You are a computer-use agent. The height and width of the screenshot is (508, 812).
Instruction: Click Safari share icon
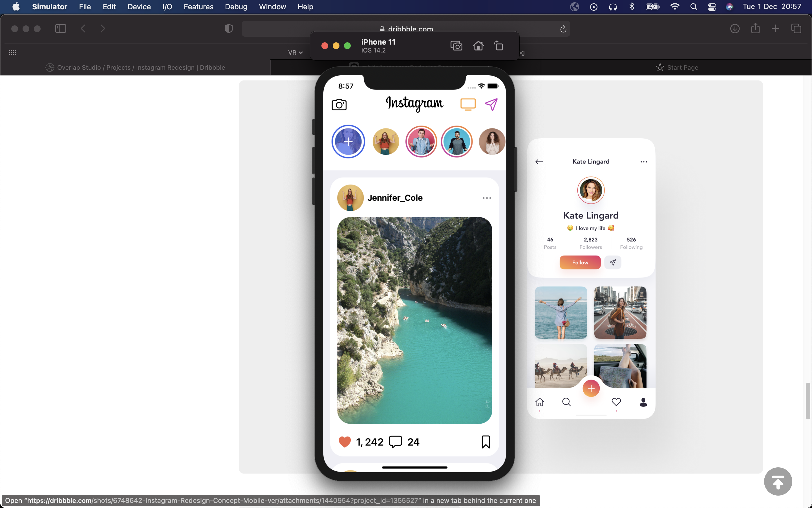click(755, 28)
